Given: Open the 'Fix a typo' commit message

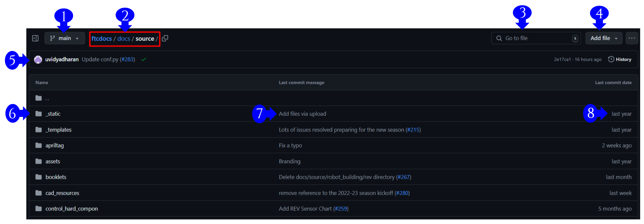Looking at the screenshot, I should tap(290, 145).
